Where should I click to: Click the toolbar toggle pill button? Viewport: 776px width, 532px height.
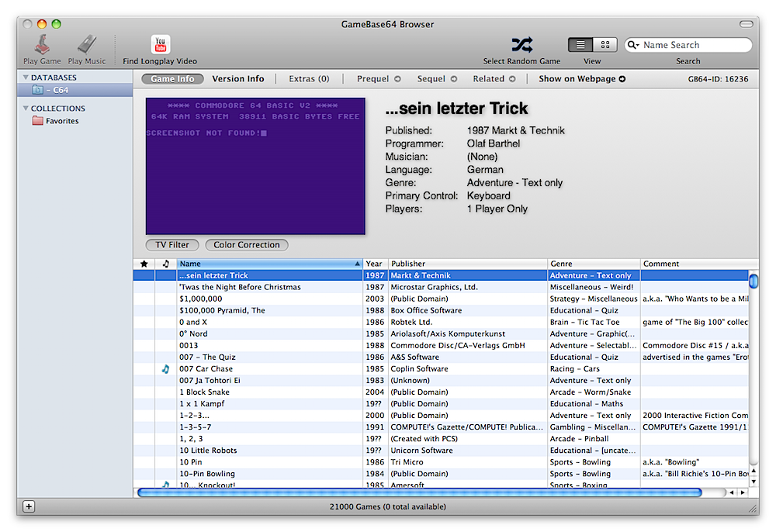747,24
